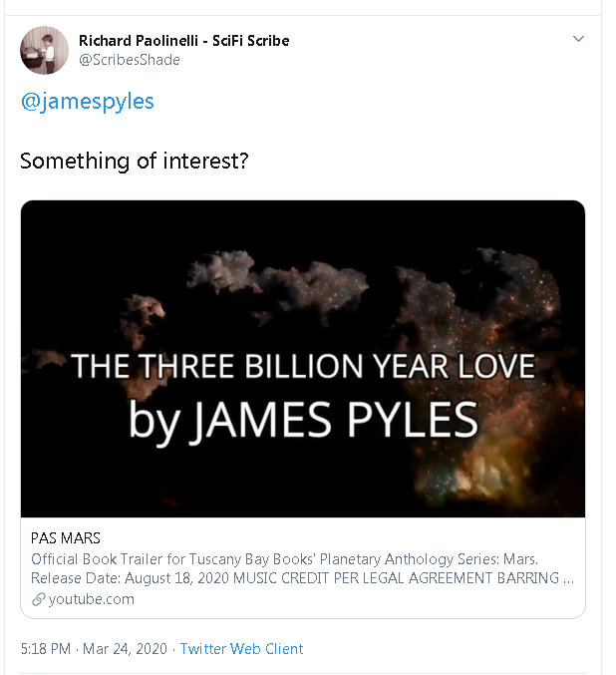Screen dimensions: 616x675
Task: Open the youtube.com source link
Action: click(91, 599)
